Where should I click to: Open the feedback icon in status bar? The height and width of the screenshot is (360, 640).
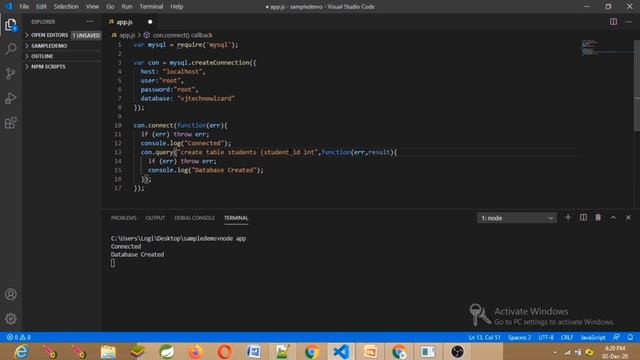(x=616, y=337)
